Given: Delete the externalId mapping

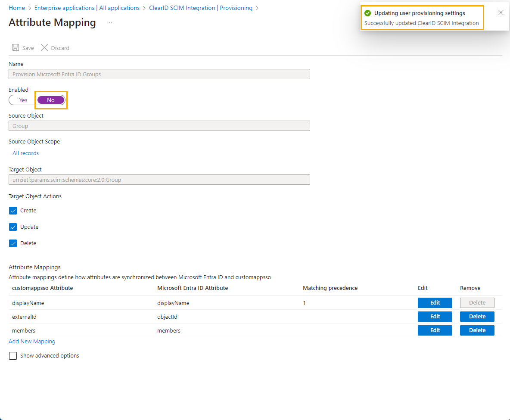Looking at the screenshot, I should point(477,316).
